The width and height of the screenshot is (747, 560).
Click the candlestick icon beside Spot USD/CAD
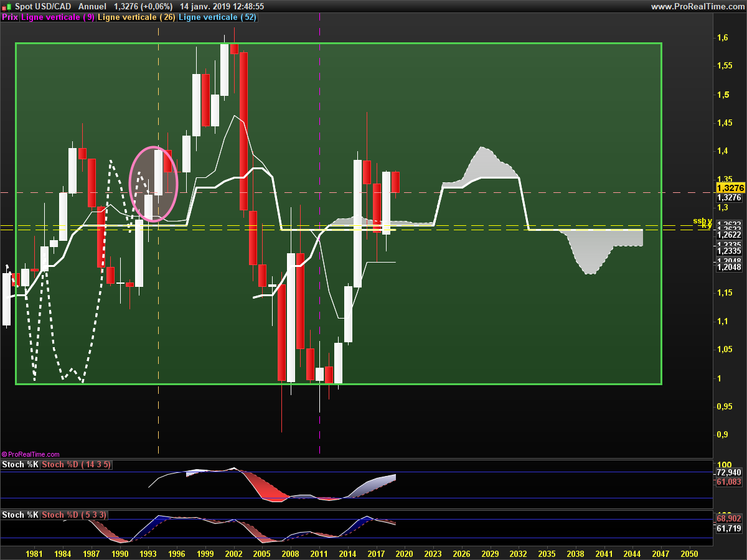(x=6, y=6)
